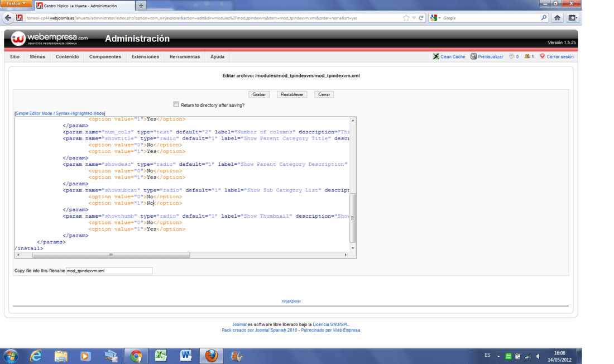Click the editor vertical scrollbar thumb
614x364 pixels.
pos(352,218)
